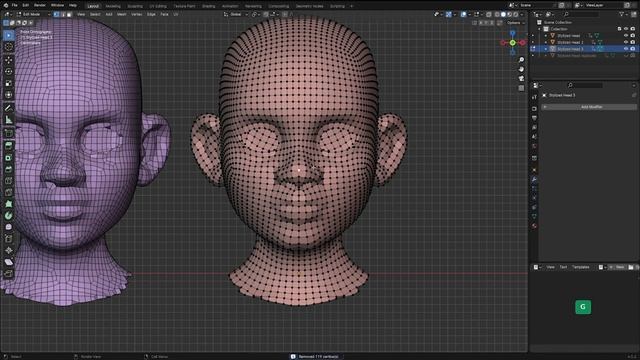
Task: Open the Object Data properties tab
Action: [534, 216]
